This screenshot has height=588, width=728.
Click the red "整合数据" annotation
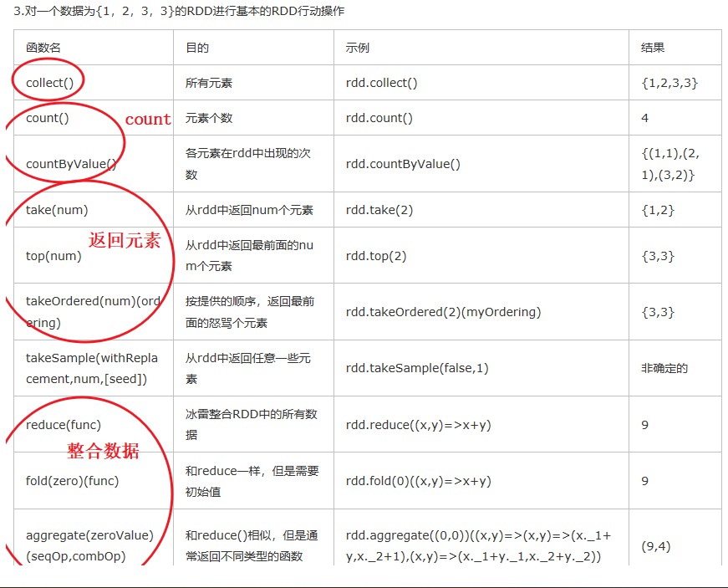click(x=103, y=452)
